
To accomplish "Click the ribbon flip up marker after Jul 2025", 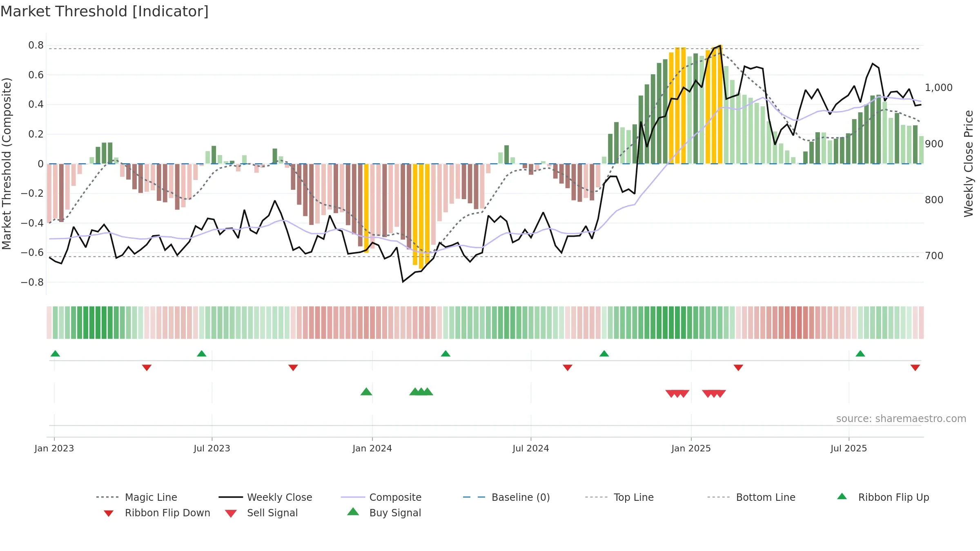I will coord(860,353).
